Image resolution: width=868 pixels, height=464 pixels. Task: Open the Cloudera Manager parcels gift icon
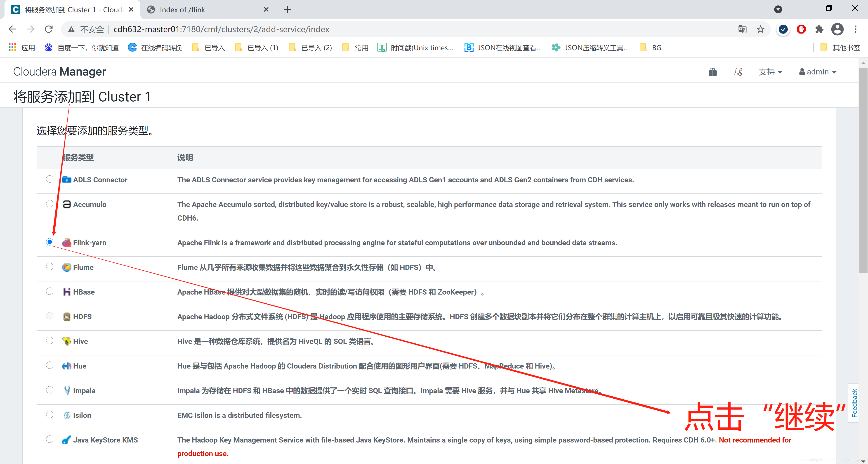point(713,72)
